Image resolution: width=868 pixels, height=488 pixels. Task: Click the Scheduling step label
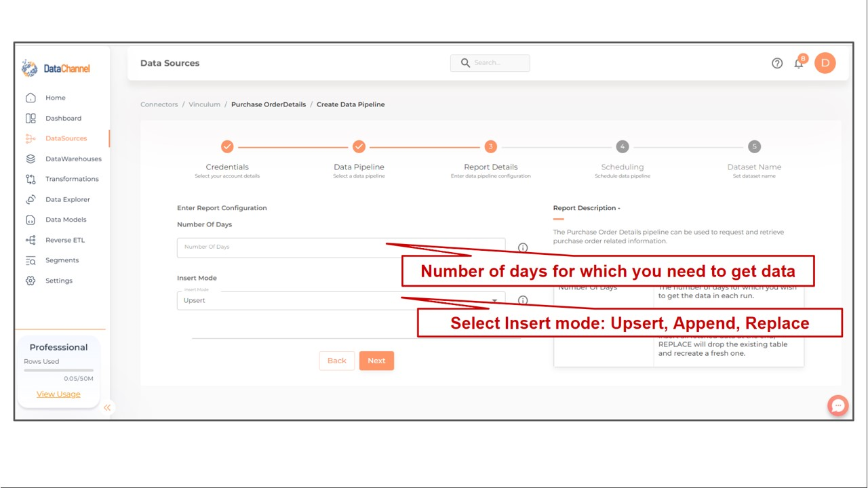click(622, 167)
